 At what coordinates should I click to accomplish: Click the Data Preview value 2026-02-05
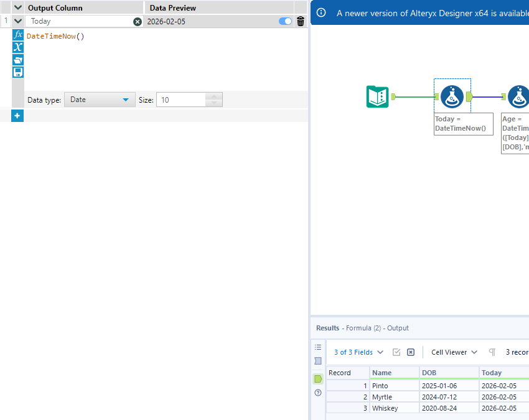click(x=166, y=22)
